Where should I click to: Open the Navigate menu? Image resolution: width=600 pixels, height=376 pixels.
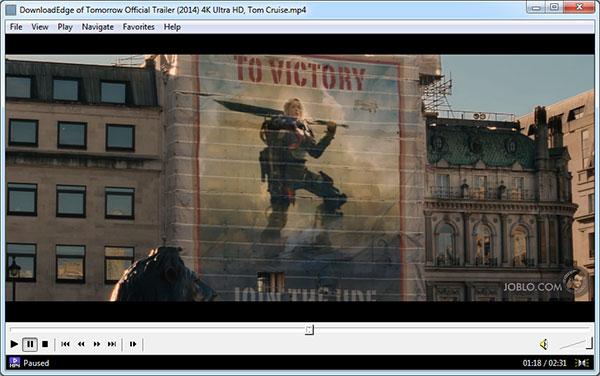[x=98, y=27]
